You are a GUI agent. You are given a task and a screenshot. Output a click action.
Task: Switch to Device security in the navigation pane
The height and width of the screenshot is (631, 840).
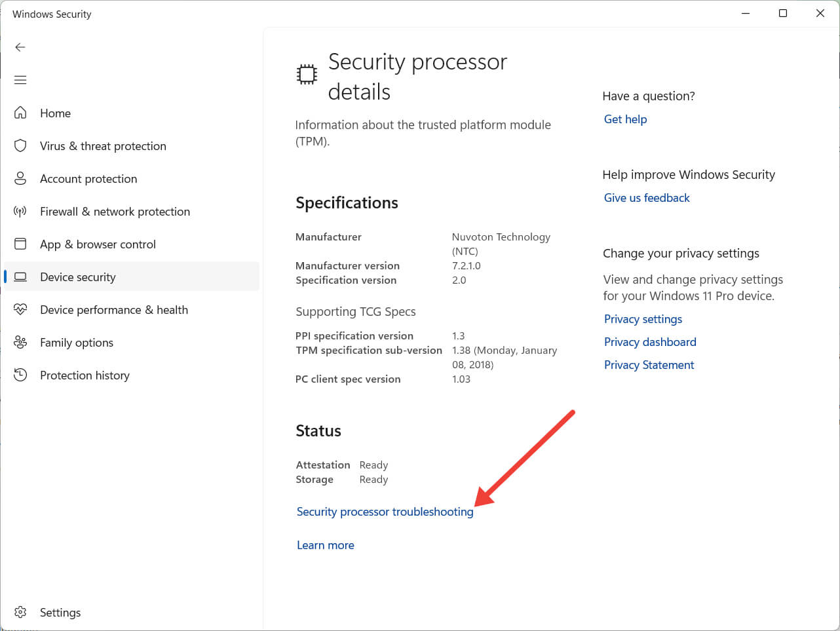[79, 277]
